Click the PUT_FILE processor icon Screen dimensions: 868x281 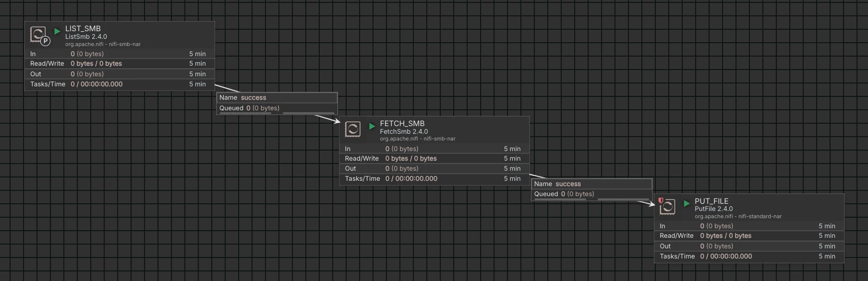coord(668,207)
